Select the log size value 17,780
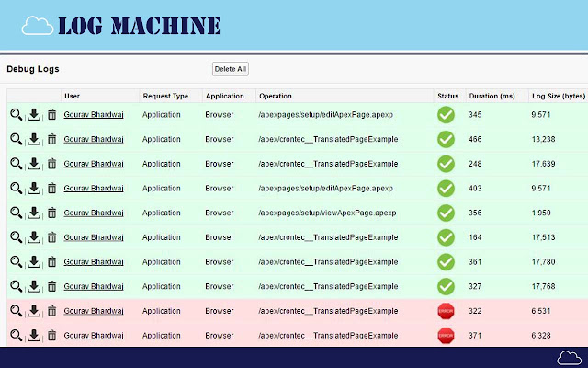The height and width of the screenshot is (368, 588). pyautogui.click(x=543, y=261)
